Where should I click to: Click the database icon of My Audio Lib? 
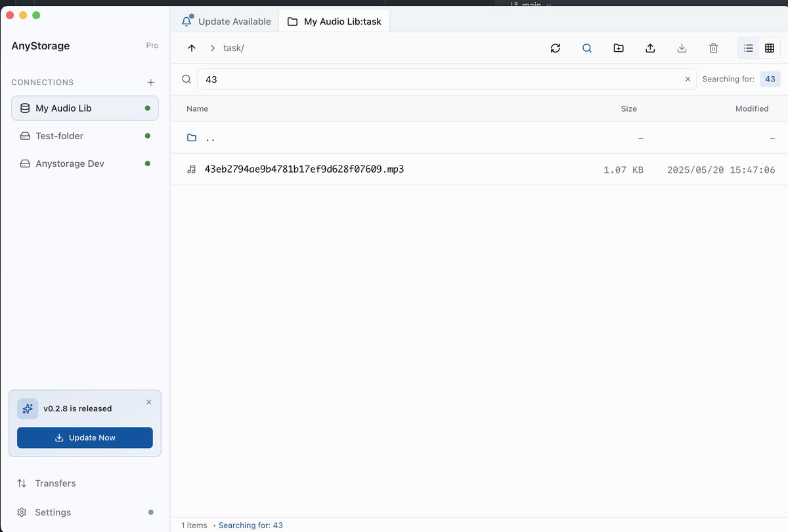coord(25,108)
